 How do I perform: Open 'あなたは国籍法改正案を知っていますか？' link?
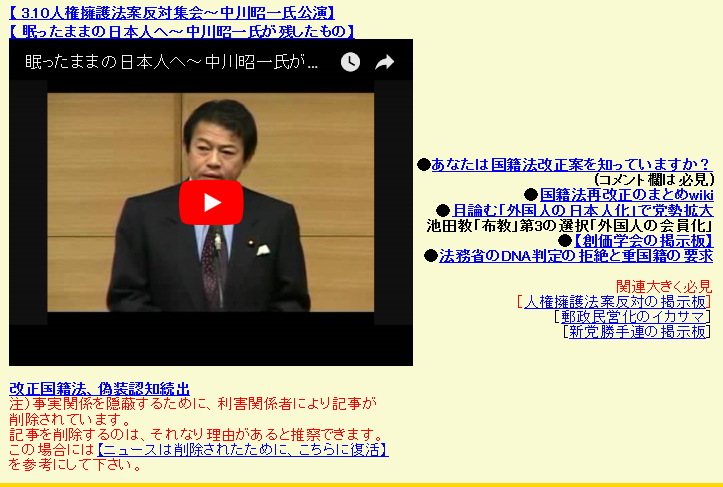click(x=572, y=164)
